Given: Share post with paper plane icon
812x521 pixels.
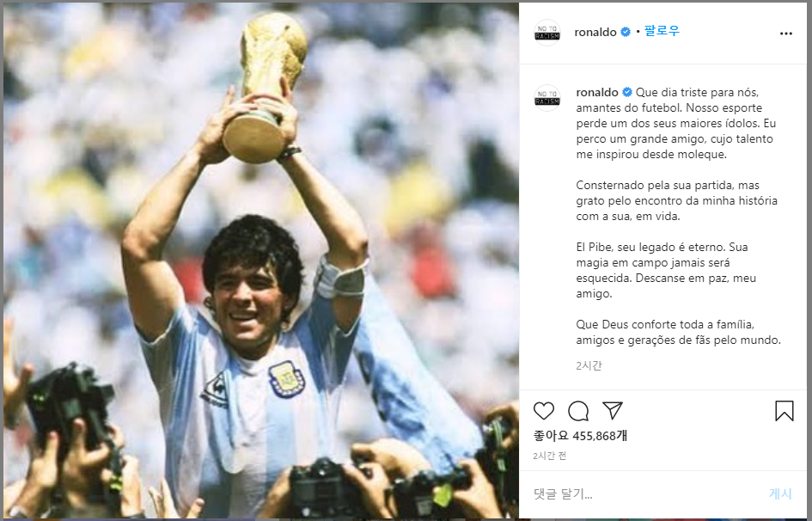Looking at the screenshot, I should pos(613,410).
